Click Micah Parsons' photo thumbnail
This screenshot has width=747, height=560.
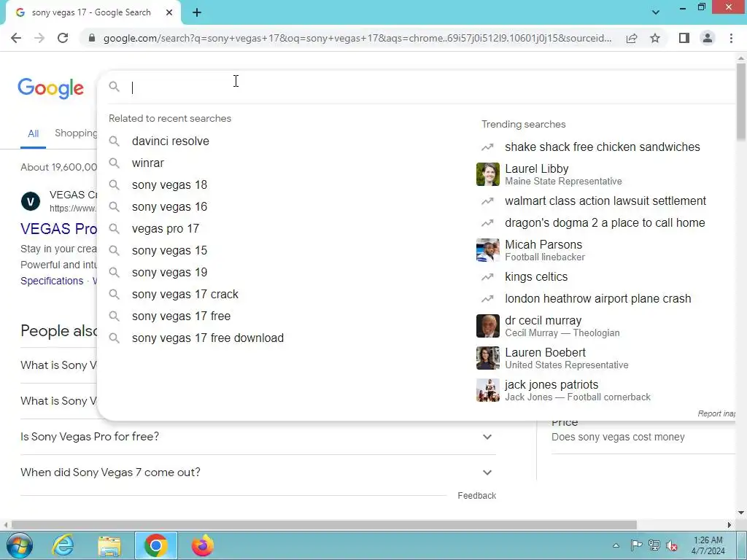488,250
